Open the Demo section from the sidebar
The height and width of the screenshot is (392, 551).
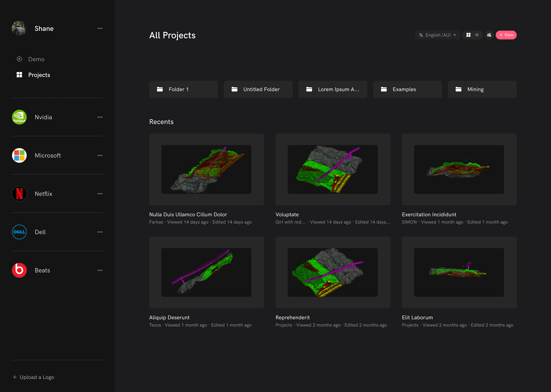[36, 59]
